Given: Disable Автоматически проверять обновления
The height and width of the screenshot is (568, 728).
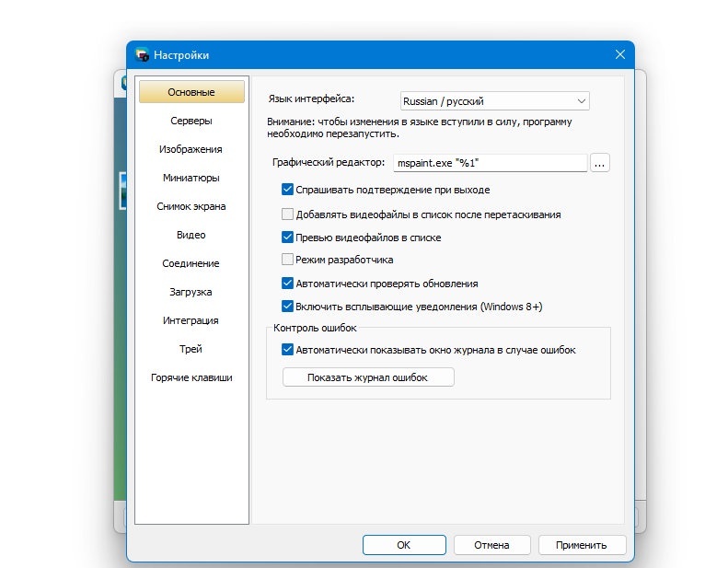Looking at the screenshot, I should [x=287, y=284].
